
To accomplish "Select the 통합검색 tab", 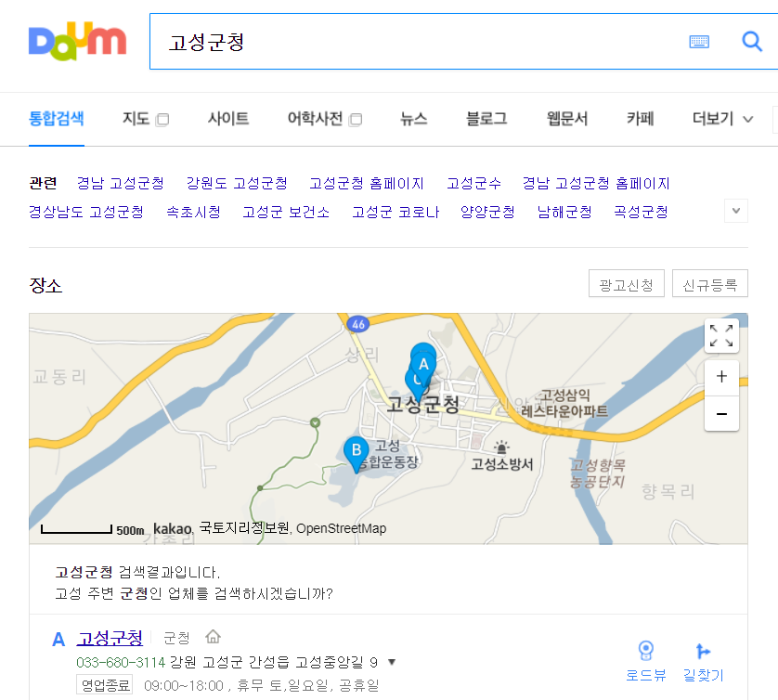I will (56, 119).
